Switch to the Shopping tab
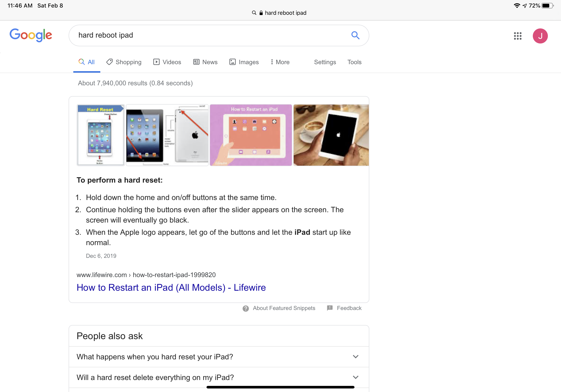Viewport: 561px width, 392px height. 124,62
